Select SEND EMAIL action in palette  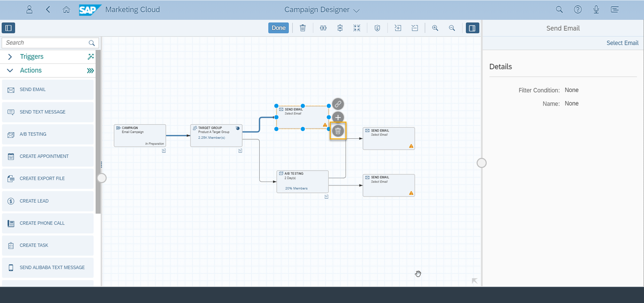pos(48,89)
